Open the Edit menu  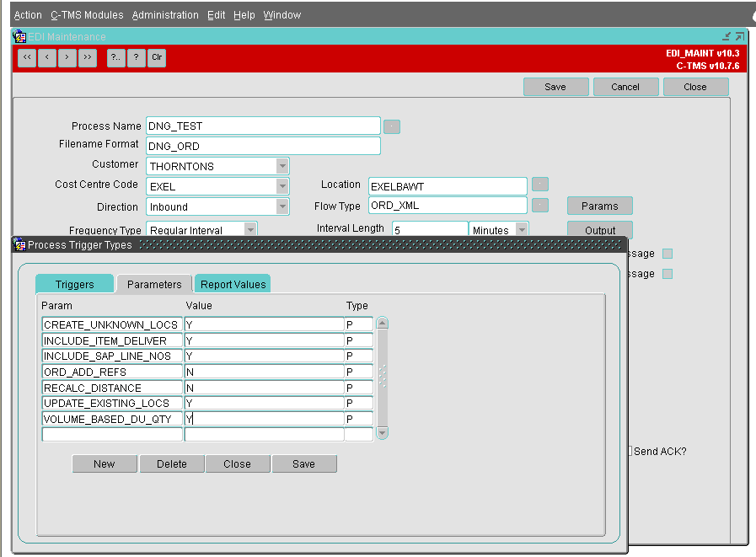[217, 15]
